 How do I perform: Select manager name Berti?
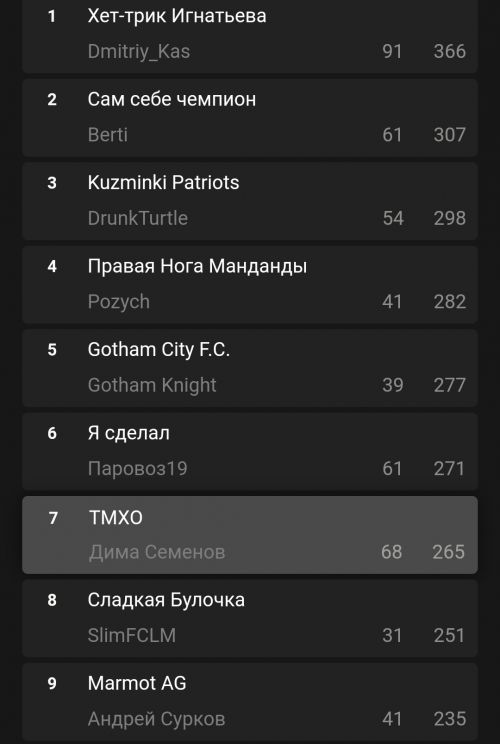pyautogui.click(x=108, y=135)
